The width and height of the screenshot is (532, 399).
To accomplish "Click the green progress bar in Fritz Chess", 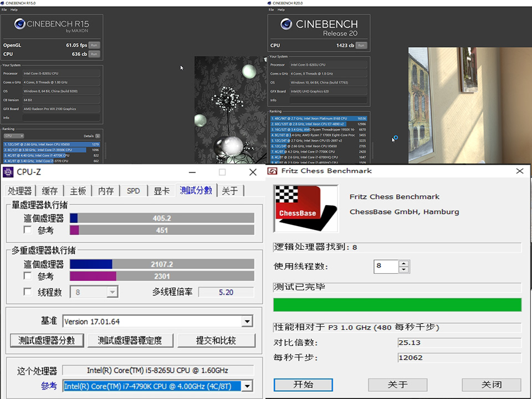I will point(397,304).
